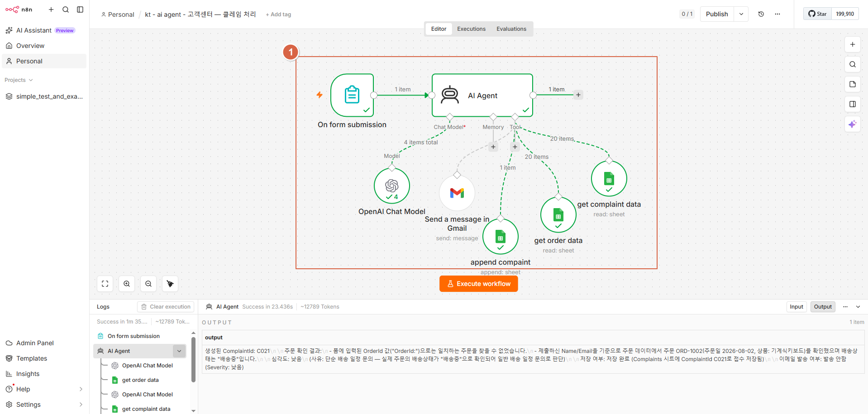Viewport: 868px width, 414px height.
Task: Collapse the logs panel chevron
Action: [858, 307]
